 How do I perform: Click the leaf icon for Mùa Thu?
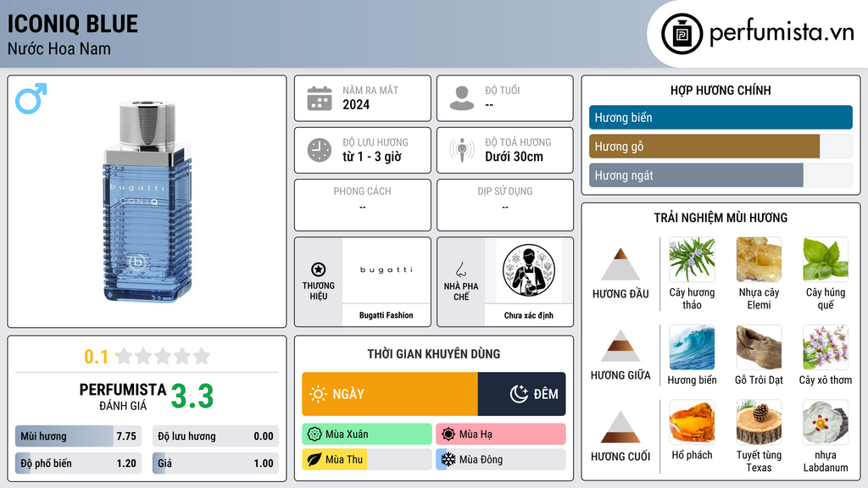[x=314, y=459]
